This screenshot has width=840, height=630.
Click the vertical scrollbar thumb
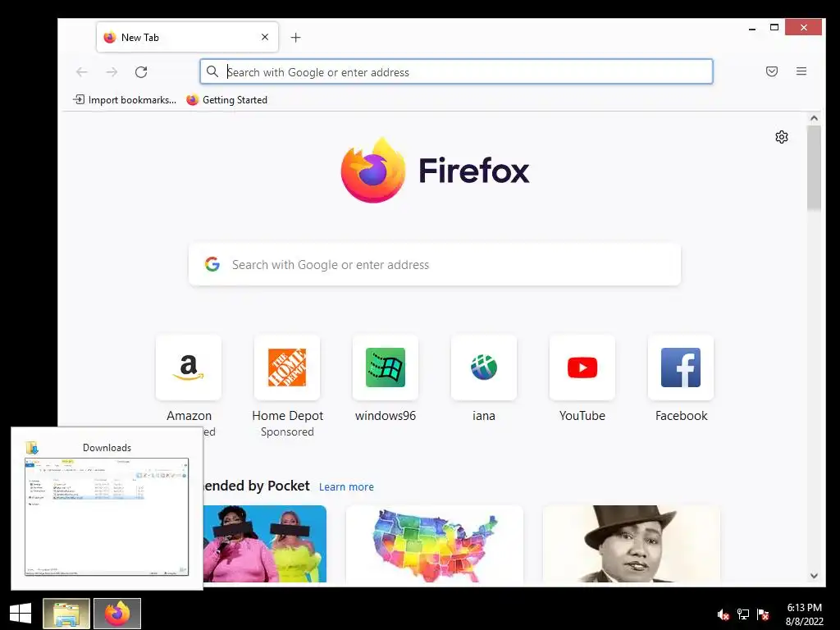coord(814,167)
